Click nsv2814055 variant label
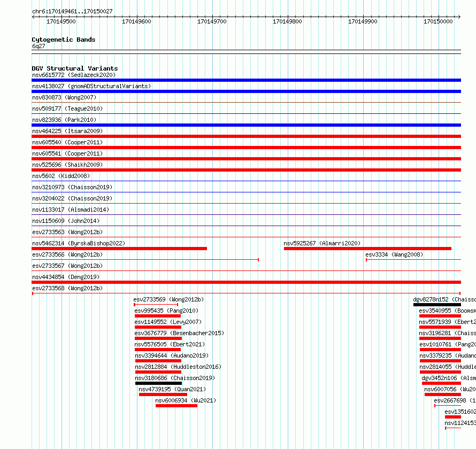The width and height of the screenshot is (476, 449). (448, 367)
